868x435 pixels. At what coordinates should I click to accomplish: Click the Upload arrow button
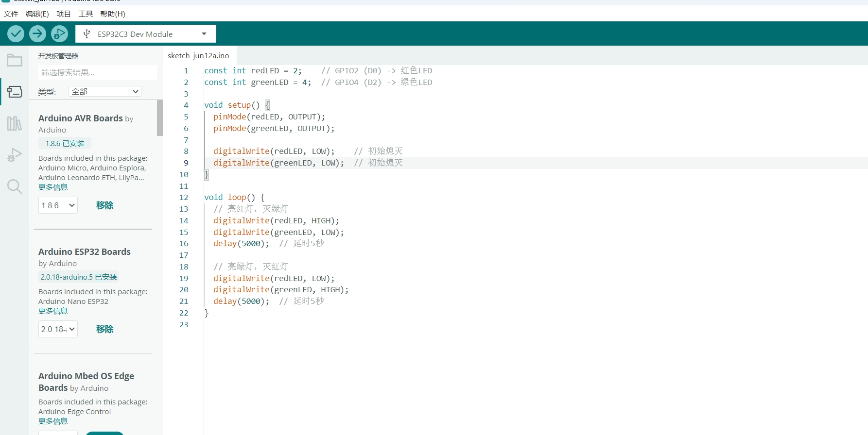[37, 33]
